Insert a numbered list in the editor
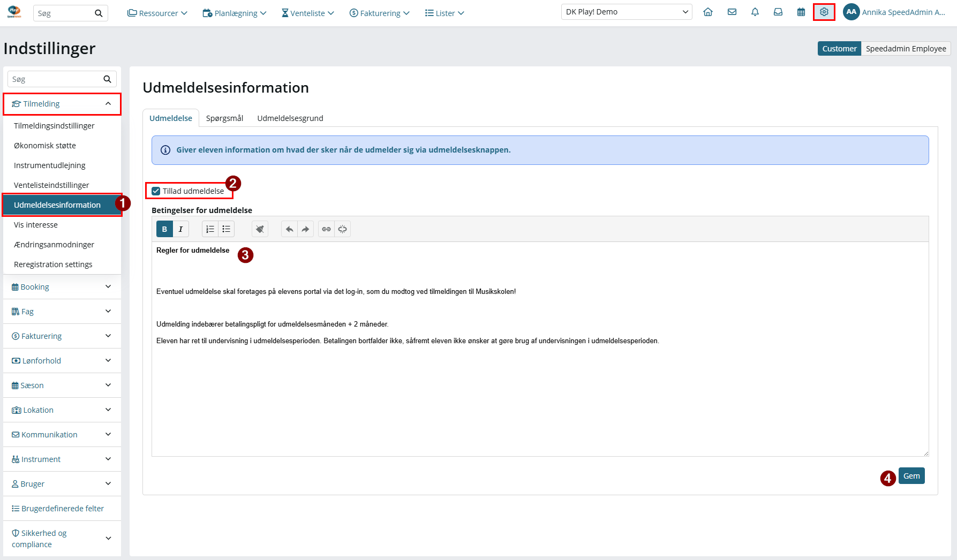957x560 pixels. (210, 229)
